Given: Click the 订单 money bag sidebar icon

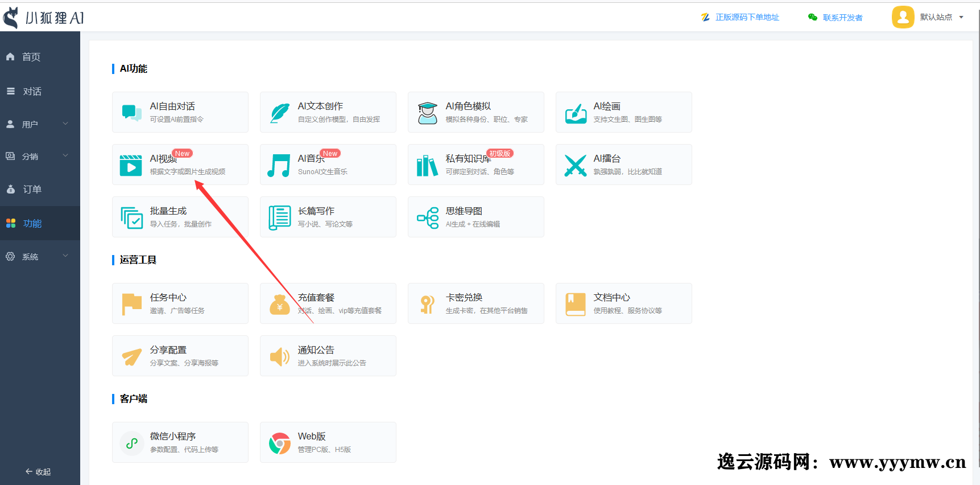Looking at the screenshot, I should point(10,189).
